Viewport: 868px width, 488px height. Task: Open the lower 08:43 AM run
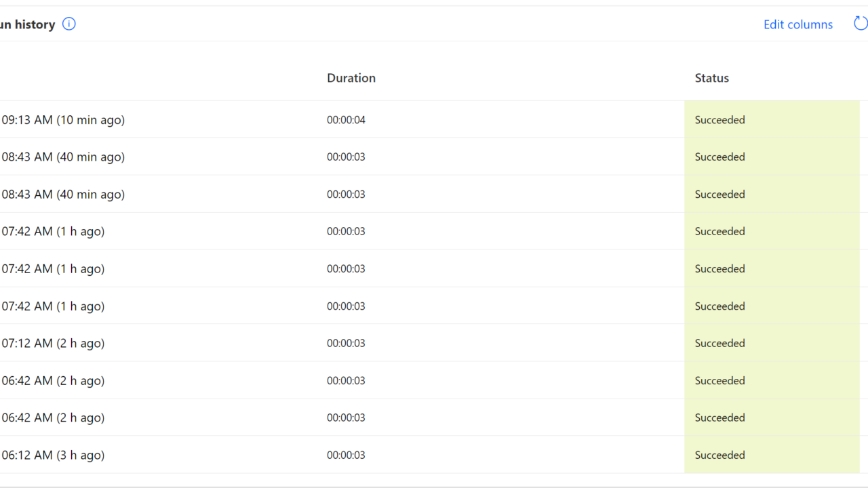tap(63, 195)
